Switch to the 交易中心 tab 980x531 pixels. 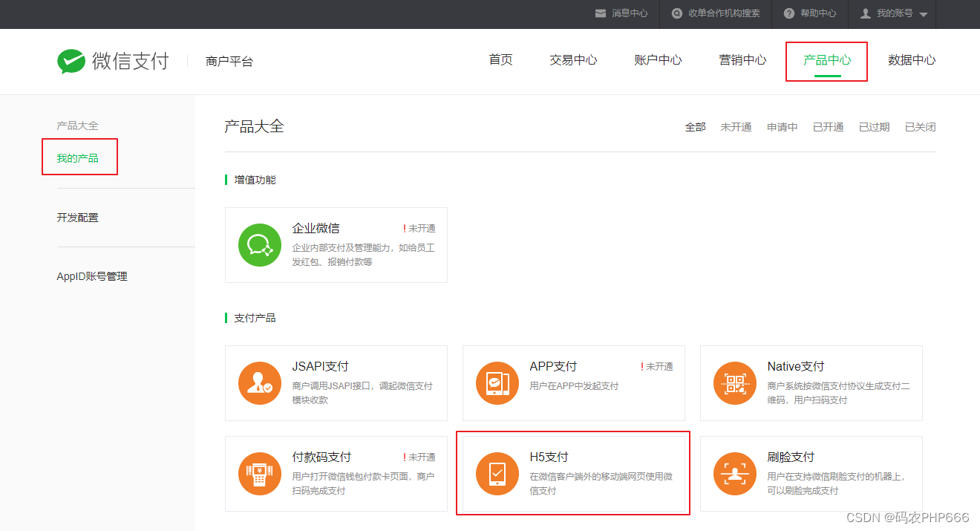click(573, 60)
